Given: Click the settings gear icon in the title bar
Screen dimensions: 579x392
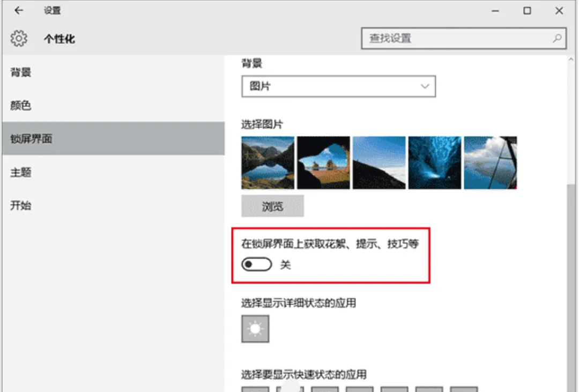Looking at the screenshot, I should pos(19,38).
